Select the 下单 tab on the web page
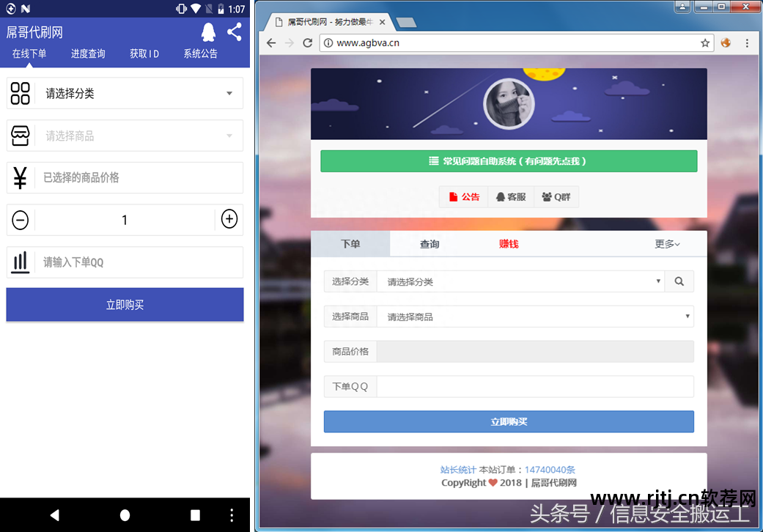The height and width of the screenshot is (532, 763). (350, 243)
